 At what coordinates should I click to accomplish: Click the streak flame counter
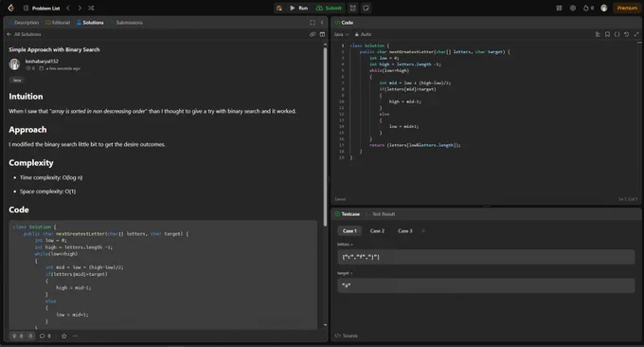point(588,8)
